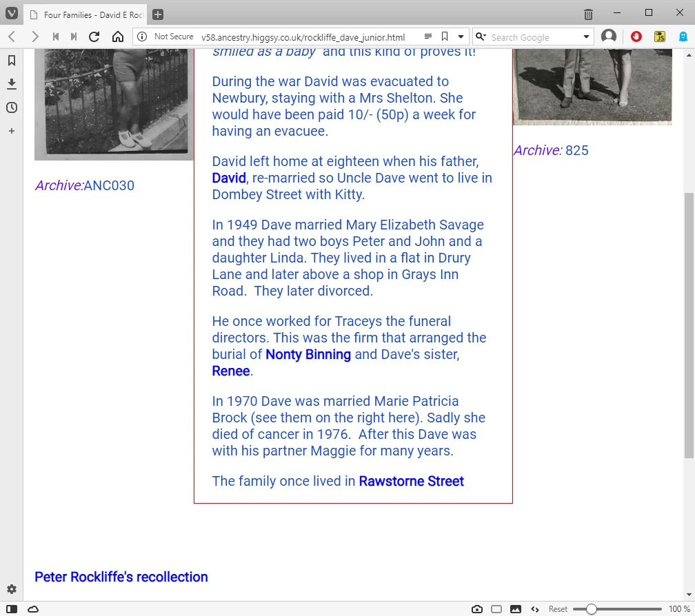Open the closed tabs trash can
695x616 pixels.
(588, 14)
